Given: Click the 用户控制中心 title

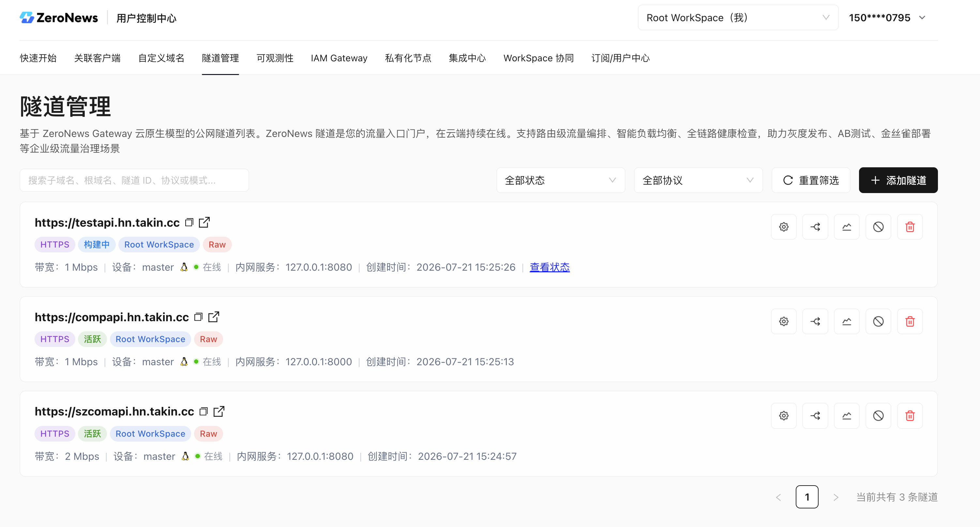Looking at the screenshot, I should click(x=146, y=18).
